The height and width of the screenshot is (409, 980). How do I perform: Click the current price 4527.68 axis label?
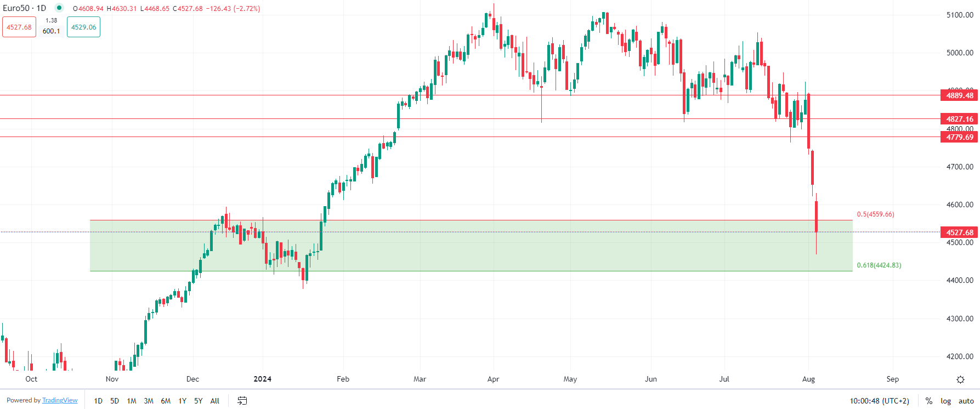[x=959, y=232]
